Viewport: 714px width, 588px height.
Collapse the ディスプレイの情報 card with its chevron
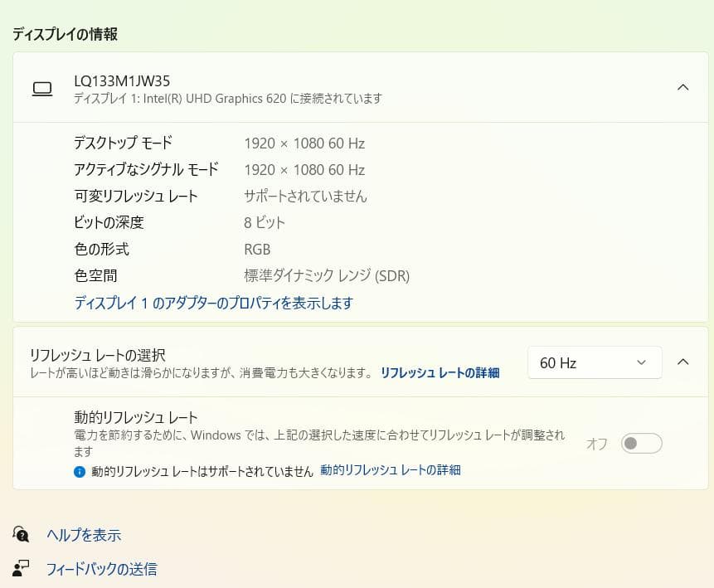point(683,86)
